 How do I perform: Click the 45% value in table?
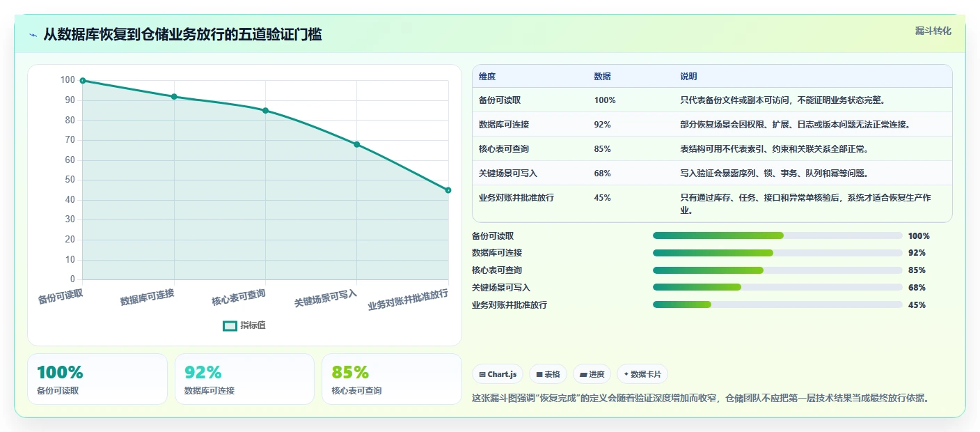coord(603,198)
